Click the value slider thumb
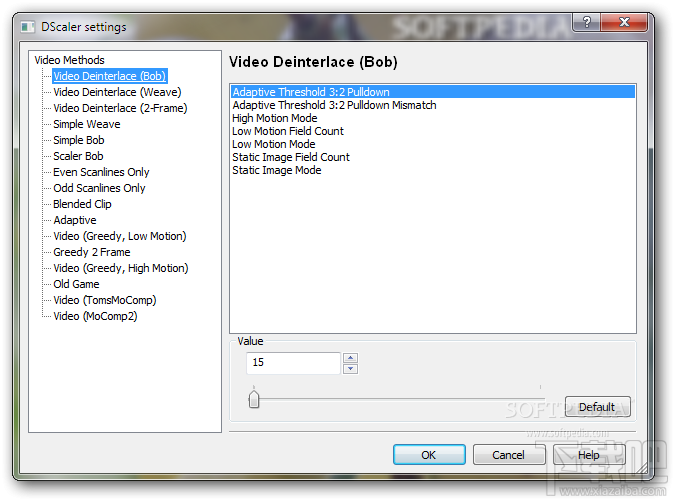The image size is (675, 501). 254,399
